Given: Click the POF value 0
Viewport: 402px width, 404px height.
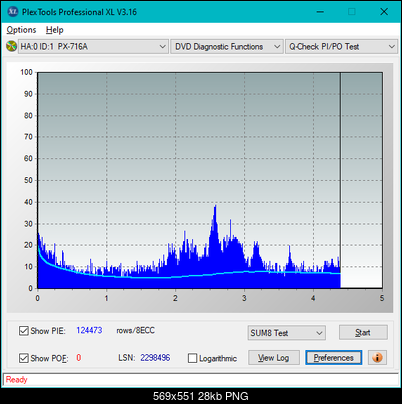Looking at the screenshot, I should pos(79,358).
